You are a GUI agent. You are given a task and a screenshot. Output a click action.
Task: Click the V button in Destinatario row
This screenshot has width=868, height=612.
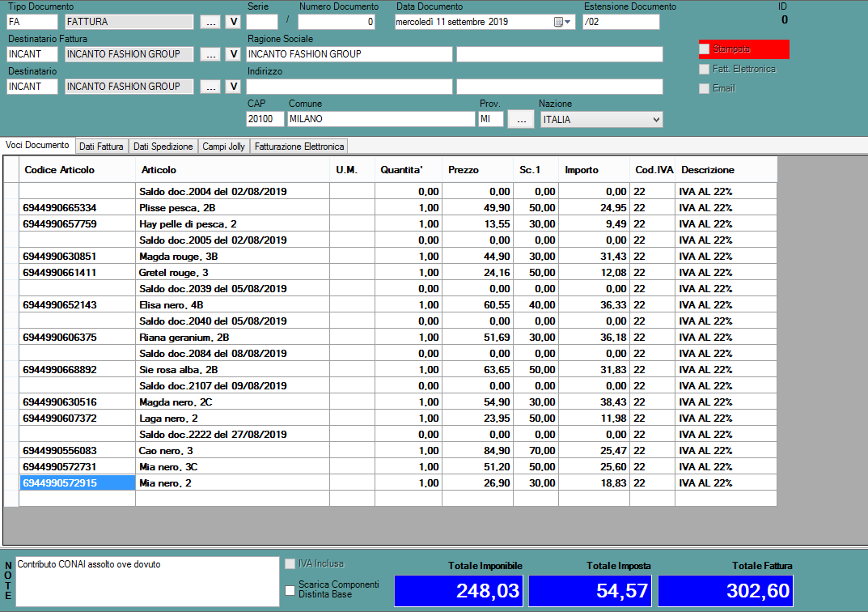pyautogui.click(x=233, y=87)
